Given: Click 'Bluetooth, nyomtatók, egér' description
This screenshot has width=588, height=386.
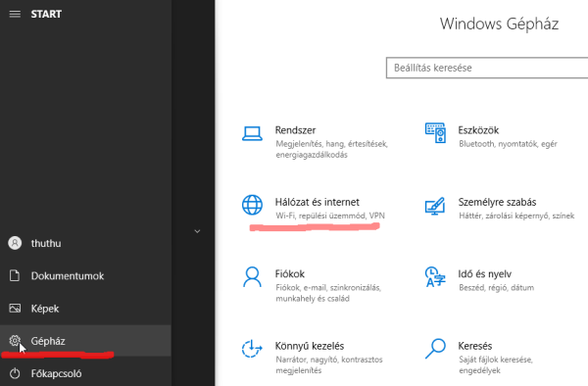Looking at the screenshot, I should point(508,144).
